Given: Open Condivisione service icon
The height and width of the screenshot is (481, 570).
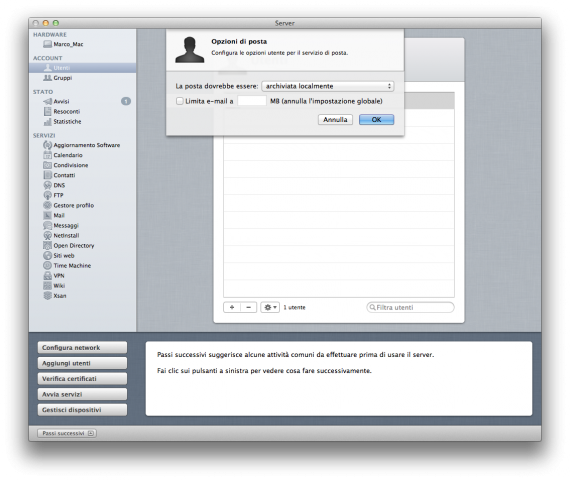Looking at the screenshot, I should (x=47, y=165).
